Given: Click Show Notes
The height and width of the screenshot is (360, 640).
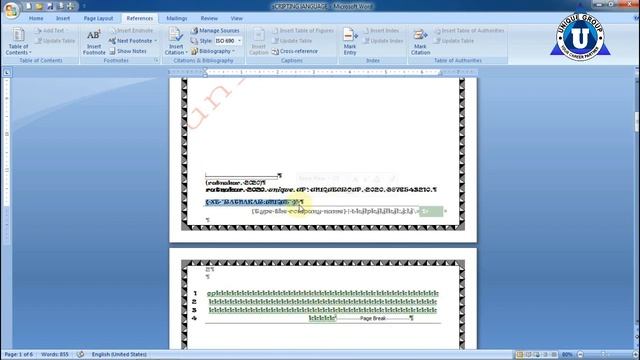Looking at the screenshot, I should tap(128, 51).
